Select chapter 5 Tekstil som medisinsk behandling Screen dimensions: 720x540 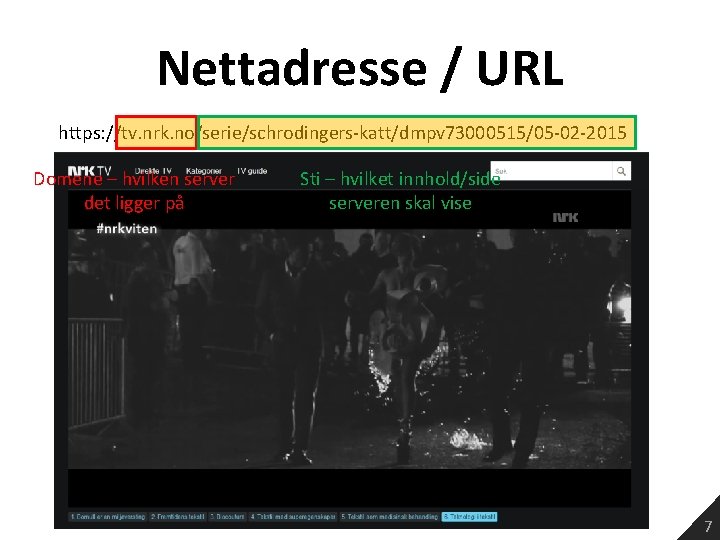tap(389, 517)
